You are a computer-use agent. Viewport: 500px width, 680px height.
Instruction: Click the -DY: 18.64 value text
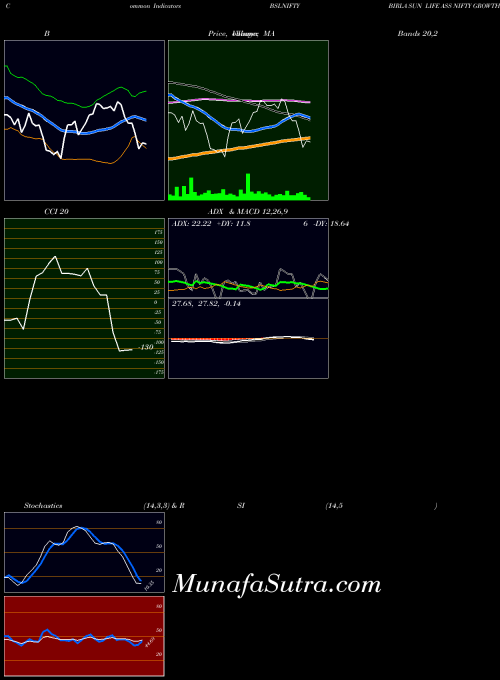click(330, 224)
